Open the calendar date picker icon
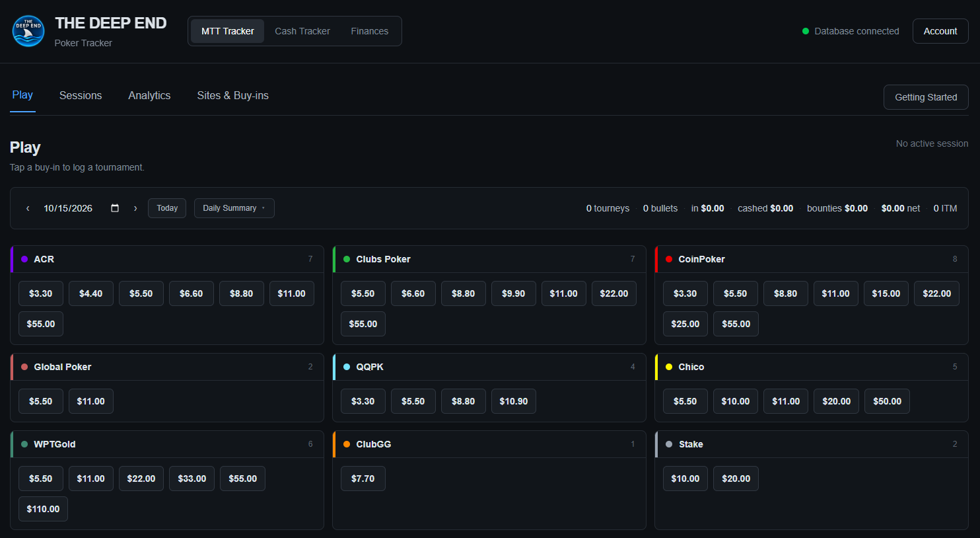 pos(115,208)
